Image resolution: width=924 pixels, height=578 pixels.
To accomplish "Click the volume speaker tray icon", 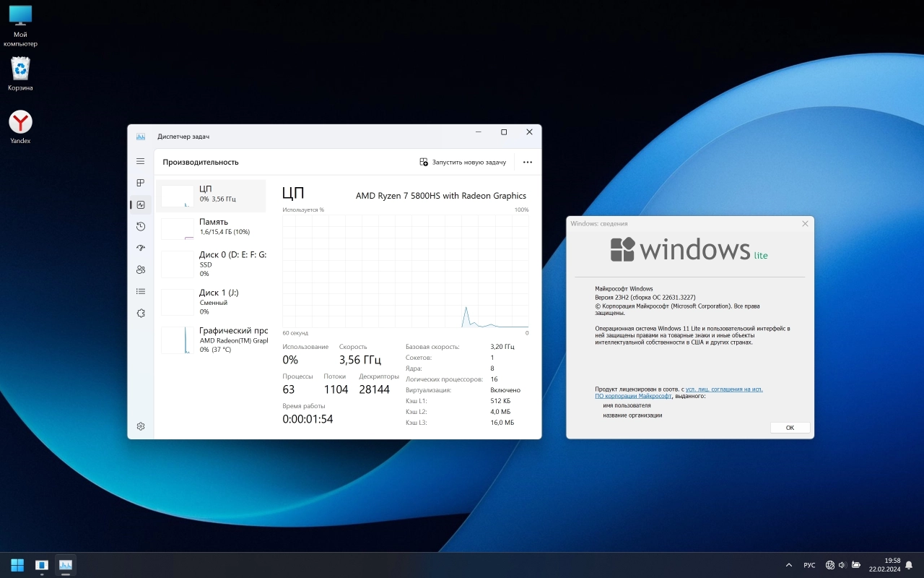I will 842,565.
